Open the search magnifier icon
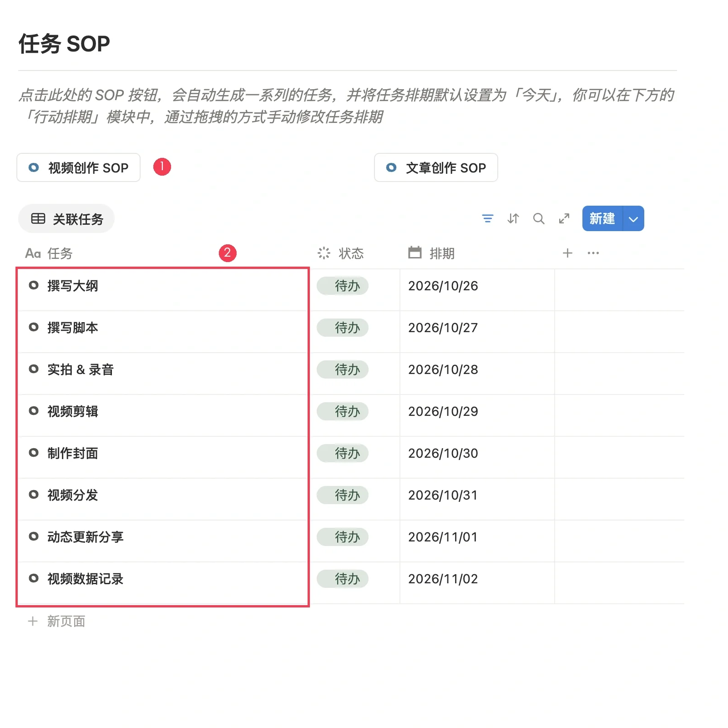 point(538,219)
